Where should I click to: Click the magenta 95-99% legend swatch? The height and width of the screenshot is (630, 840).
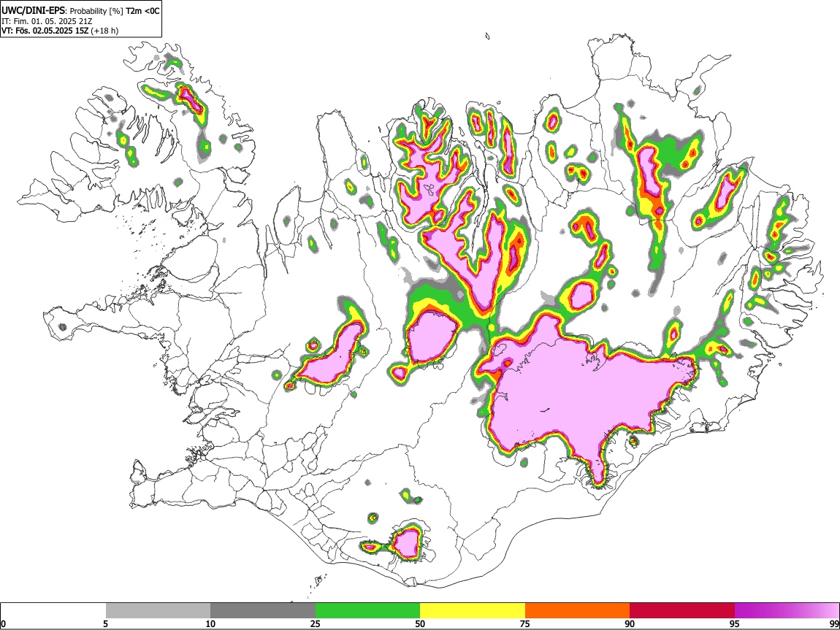tap(787, 611)
